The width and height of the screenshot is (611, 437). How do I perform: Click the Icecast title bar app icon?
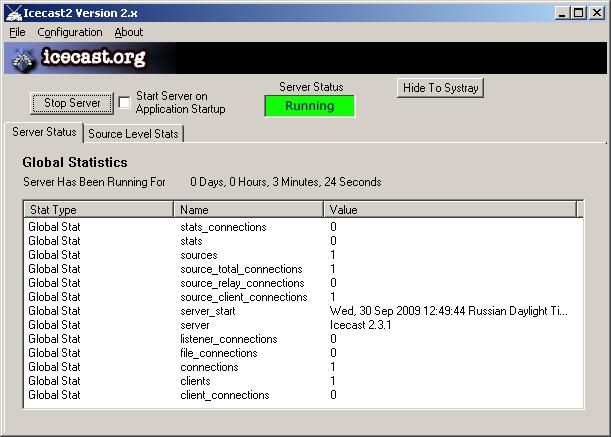pos(14,13)
